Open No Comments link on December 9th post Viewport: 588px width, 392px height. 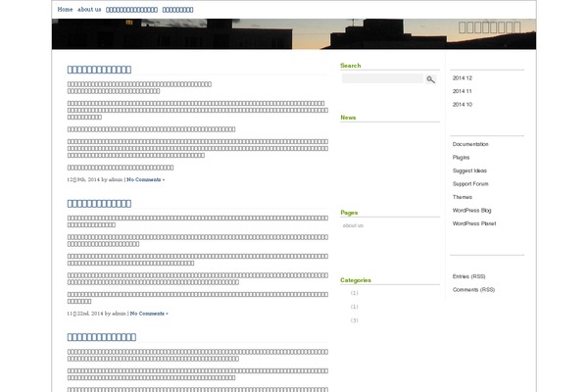coord(145,179)
